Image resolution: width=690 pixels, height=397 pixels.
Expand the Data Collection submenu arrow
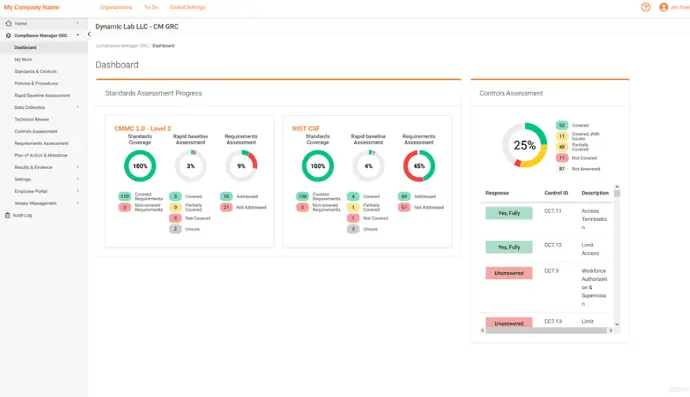78,107
